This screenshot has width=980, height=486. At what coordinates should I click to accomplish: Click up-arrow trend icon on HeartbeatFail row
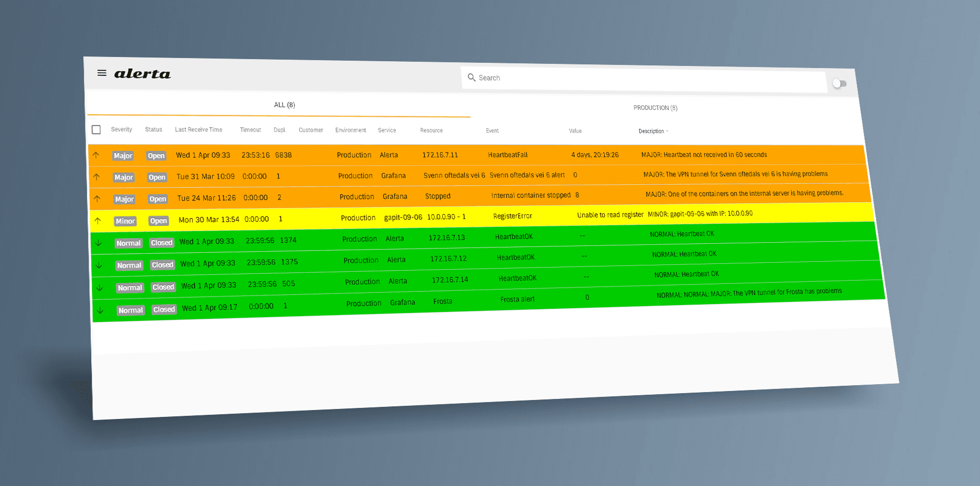tap(96, 155)
